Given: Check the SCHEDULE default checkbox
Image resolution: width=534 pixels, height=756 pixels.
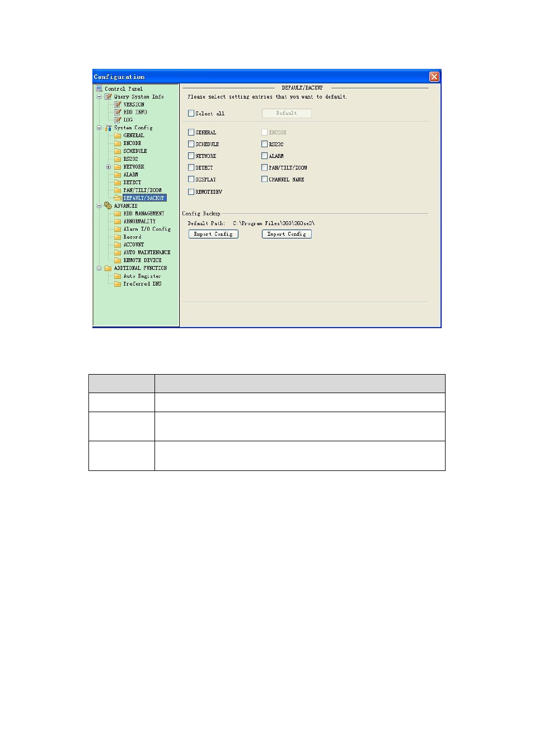Looking at the screenshot, I should click(191, 144).
